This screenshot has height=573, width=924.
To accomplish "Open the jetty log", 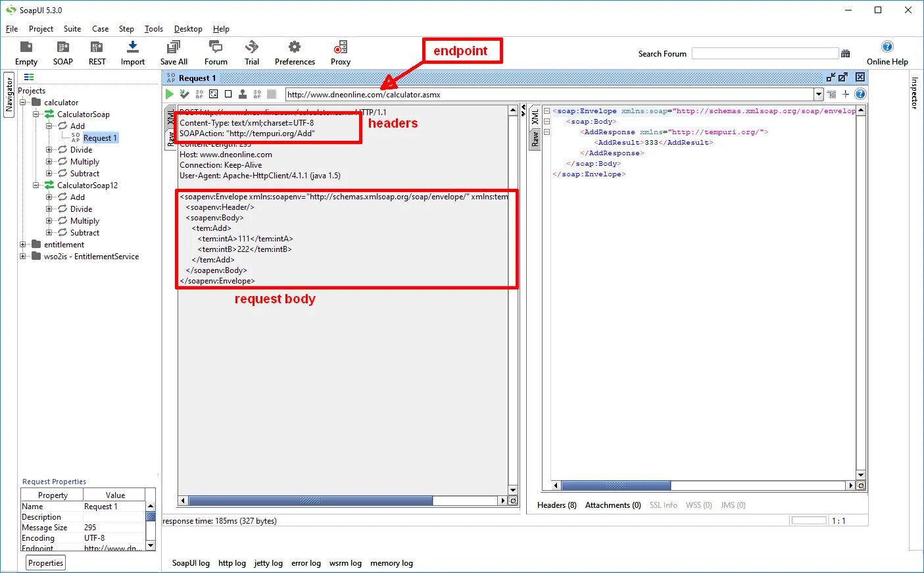I will tap(268, 563).
